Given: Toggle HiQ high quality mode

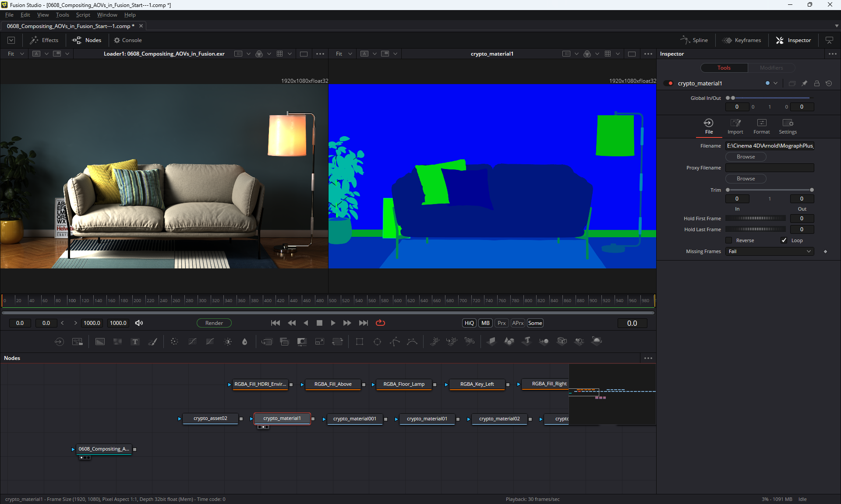Looking at the screenshot, I should tap(469, 323).
